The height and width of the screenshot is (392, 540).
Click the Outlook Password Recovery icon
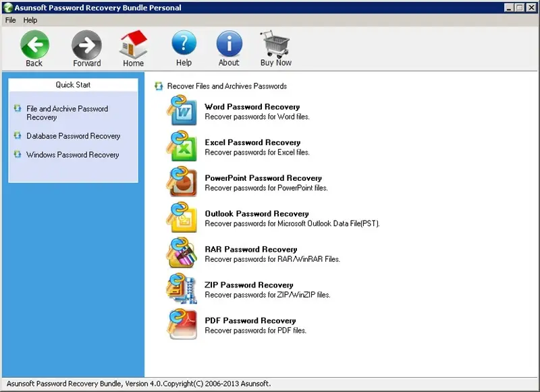click(182, 217)
